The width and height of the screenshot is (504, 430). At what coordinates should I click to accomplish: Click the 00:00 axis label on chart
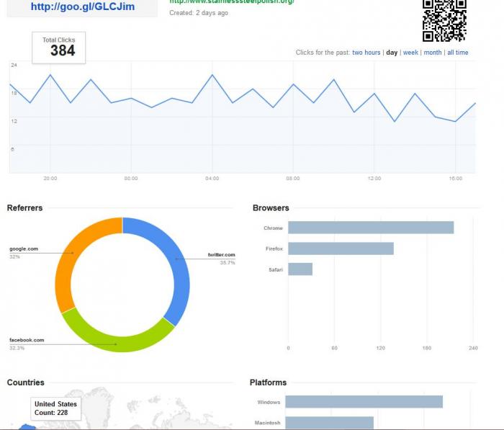(131, 179)
